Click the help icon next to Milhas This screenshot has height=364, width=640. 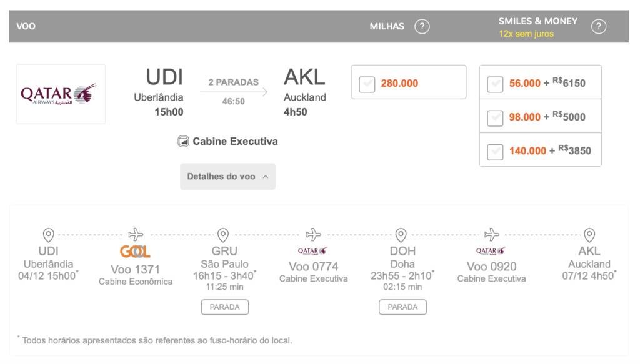click(x=422, y=26)
